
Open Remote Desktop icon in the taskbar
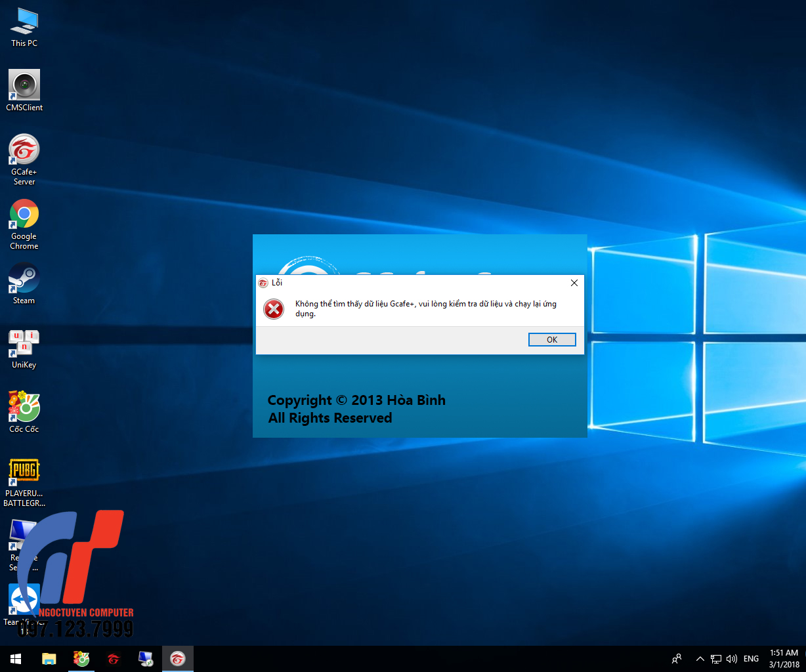(146, 659)
